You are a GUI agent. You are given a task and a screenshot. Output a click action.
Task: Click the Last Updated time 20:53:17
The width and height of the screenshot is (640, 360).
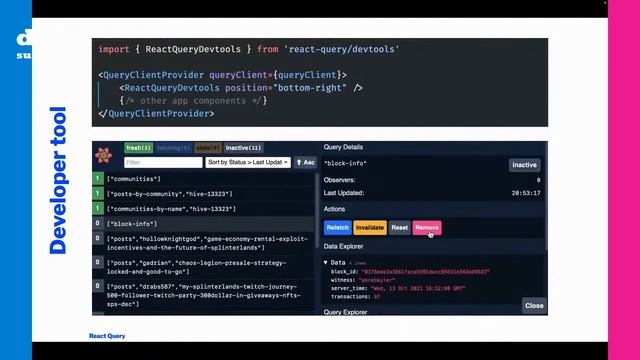coord(526,193)
